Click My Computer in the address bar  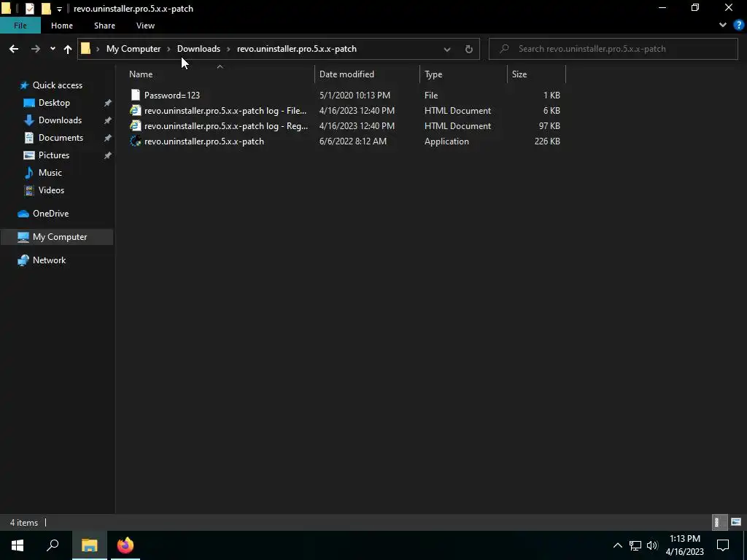tap(133, 49)
